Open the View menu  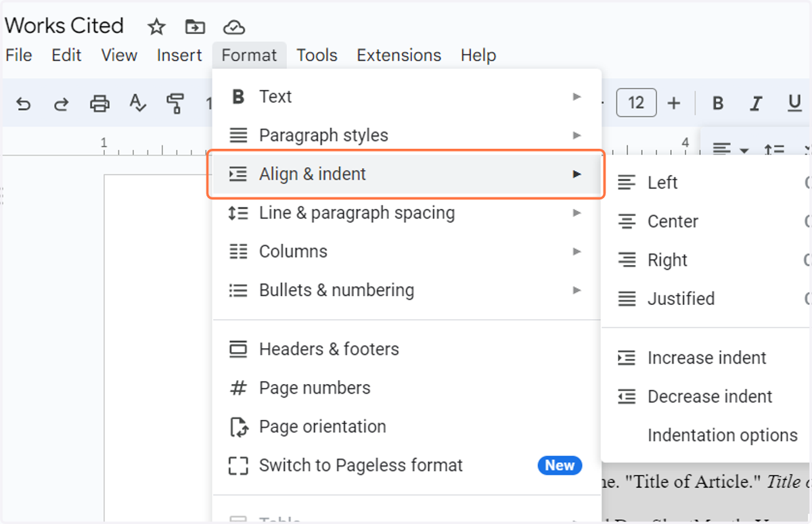pos(119,55)
